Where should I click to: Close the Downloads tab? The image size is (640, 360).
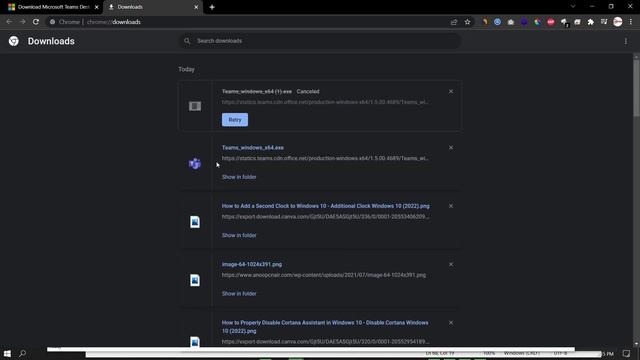pyautogui.click(x=196, y=7)
